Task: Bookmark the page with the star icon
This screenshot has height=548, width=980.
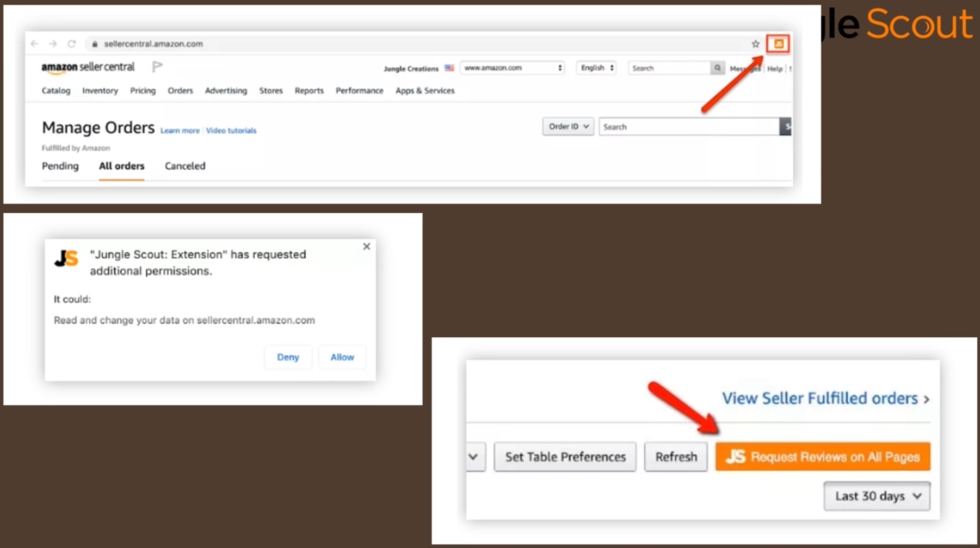Action: pyautogui.click(x=755, y=44)
